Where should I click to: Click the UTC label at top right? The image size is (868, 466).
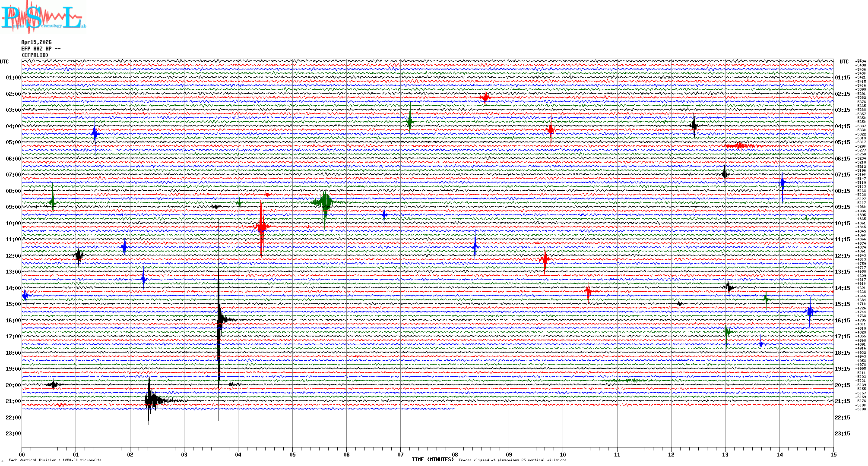[x=844, y=62]
